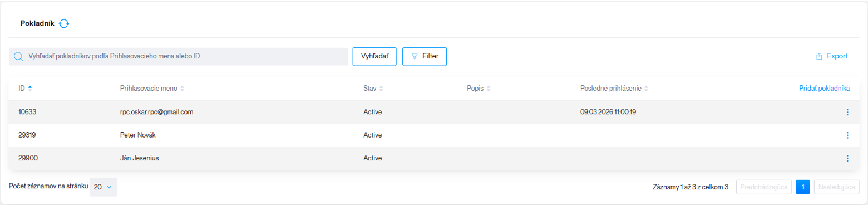Click the Predchádzajúca pagination button
The image size is (868, 205).
(764, 187)
